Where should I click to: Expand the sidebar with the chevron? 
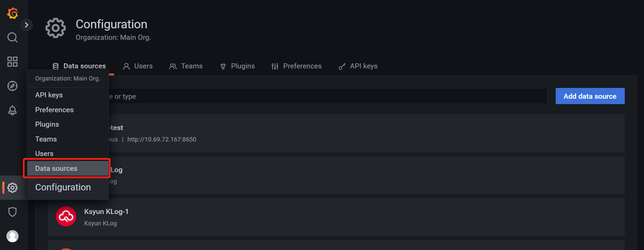click(x=27, y=25)
